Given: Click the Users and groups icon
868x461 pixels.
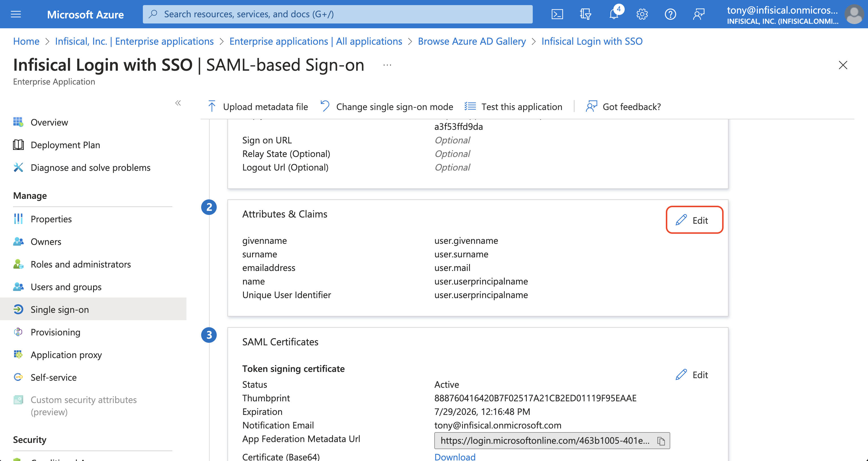Looking at the screenshot, I should pos(18,286).
